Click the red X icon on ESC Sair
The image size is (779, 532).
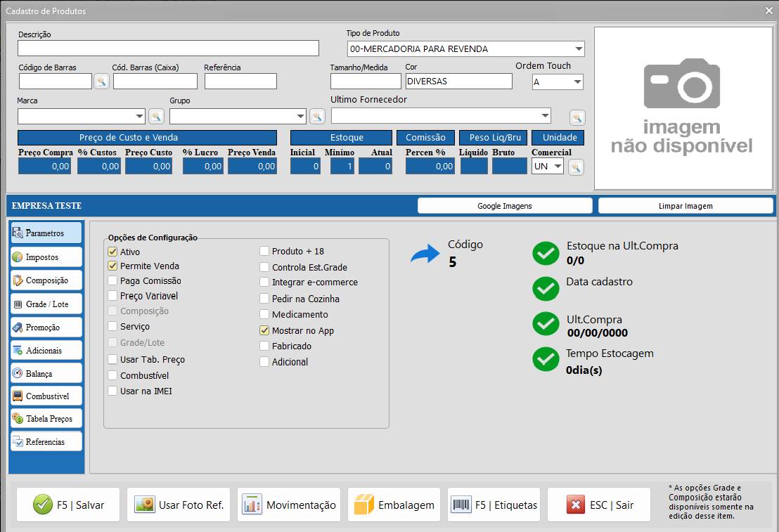click(576, 505)
